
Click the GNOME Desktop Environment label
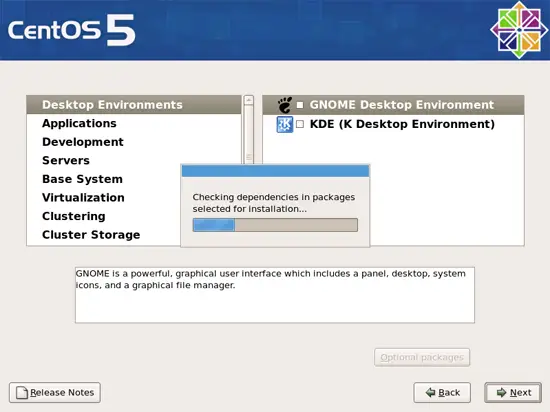point(402,105)
